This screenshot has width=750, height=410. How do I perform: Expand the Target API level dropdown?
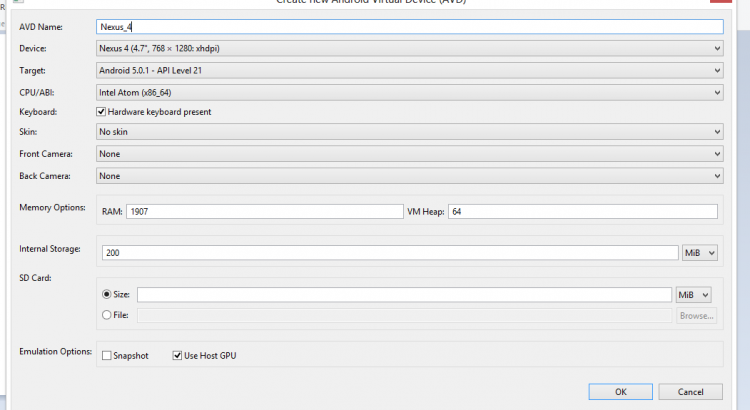pyautogui.click(x=409, y=70)
